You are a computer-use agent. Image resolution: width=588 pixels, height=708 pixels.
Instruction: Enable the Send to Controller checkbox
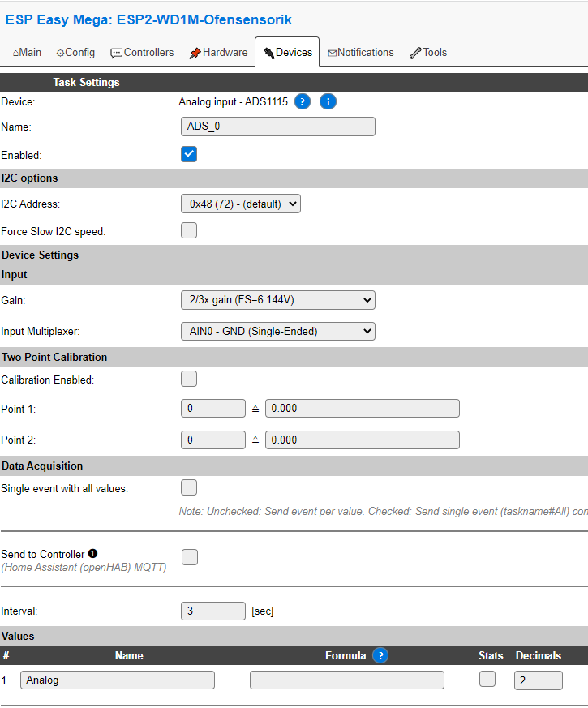190,557
